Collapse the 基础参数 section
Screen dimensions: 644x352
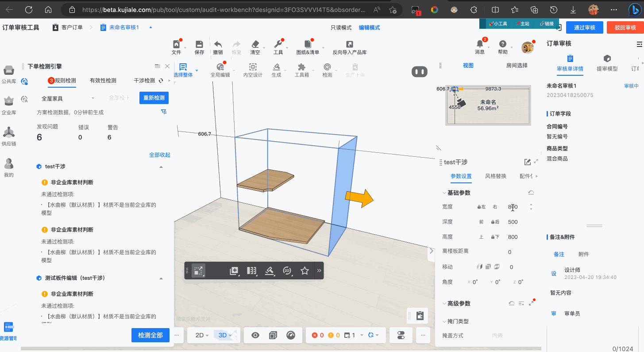click(x=444, y=193)
